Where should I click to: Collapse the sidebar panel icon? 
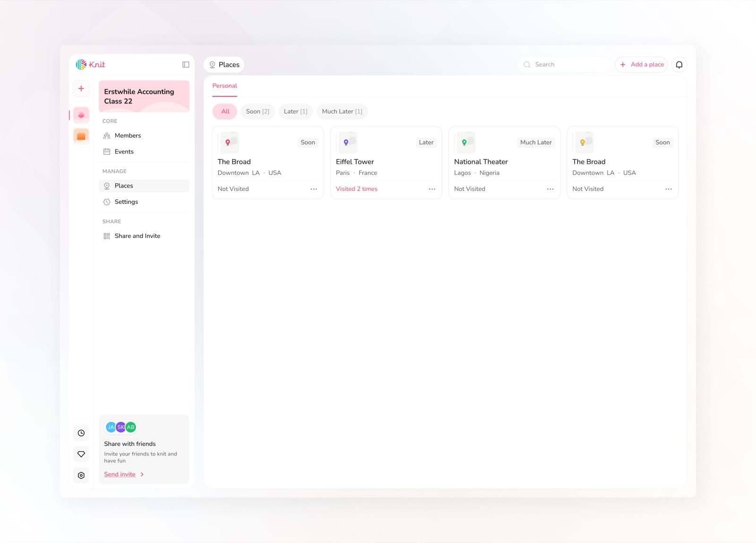(x=186, y=65)
